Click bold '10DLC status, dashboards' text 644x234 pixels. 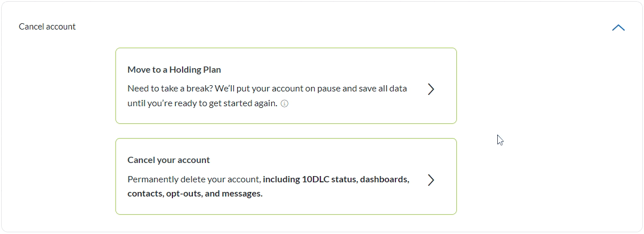pos(356,179)
